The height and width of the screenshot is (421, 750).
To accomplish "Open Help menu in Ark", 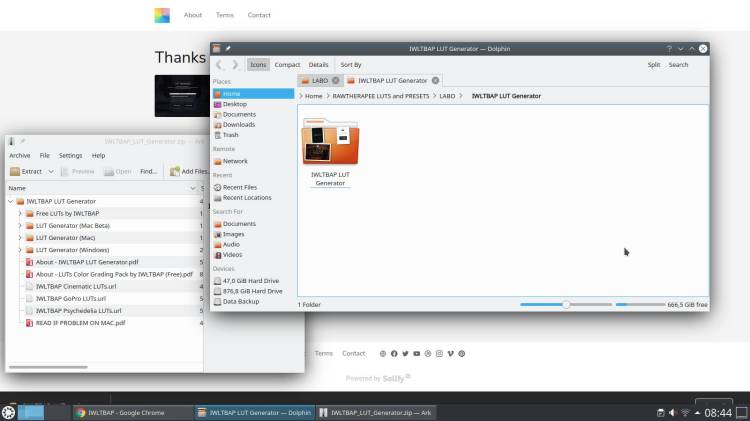I will 98,155.
